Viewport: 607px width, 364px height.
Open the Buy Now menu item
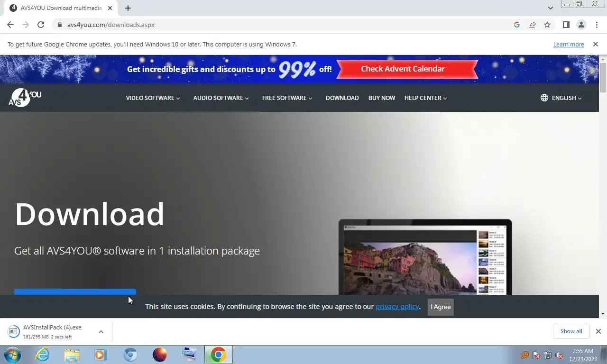pos(382,98)
